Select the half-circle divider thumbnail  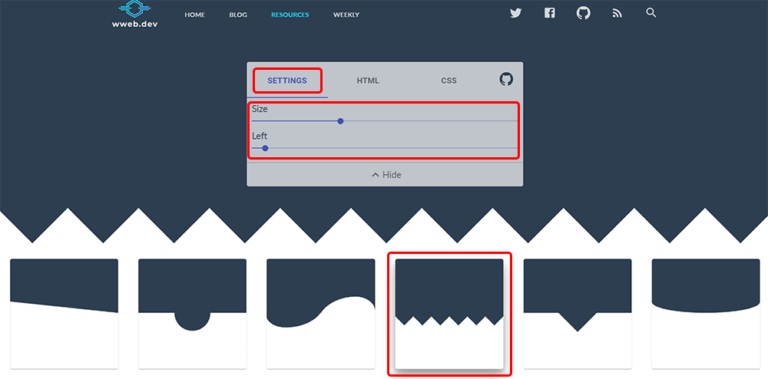tap(192, 314)
